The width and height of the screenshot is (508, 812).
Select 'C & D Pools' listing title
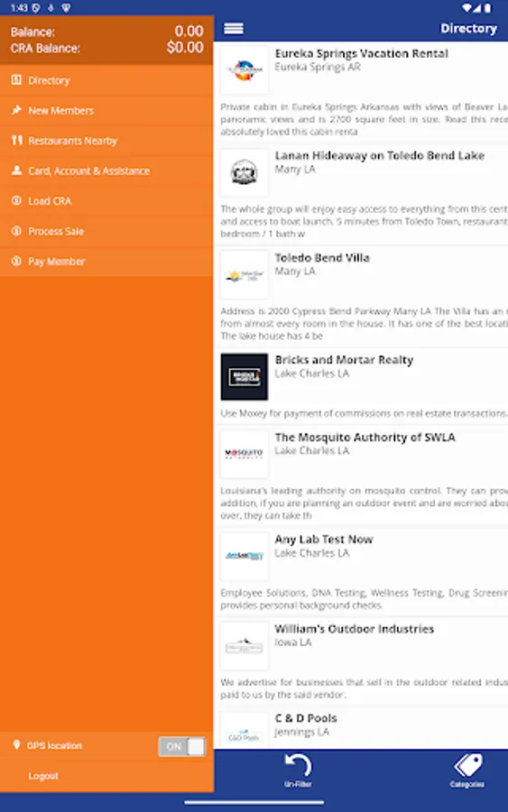(306, 718)
